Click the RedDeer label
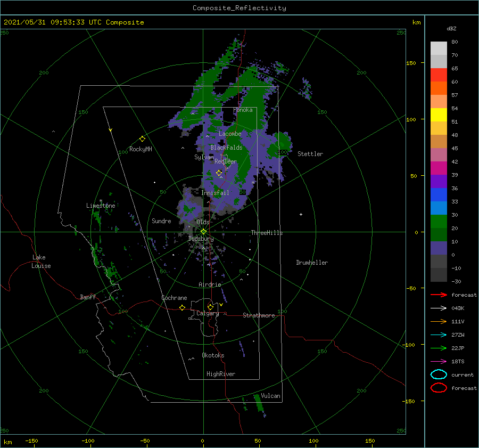Image resolution: width=479 pixels, height=448 pixels. (x=226, y=161)
